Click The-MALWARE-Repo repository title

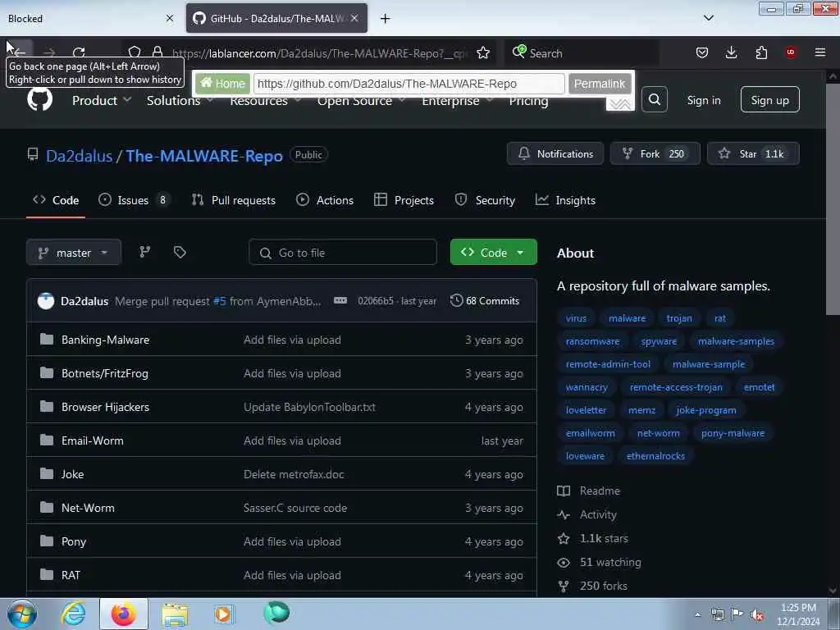[x=204, y=156]
